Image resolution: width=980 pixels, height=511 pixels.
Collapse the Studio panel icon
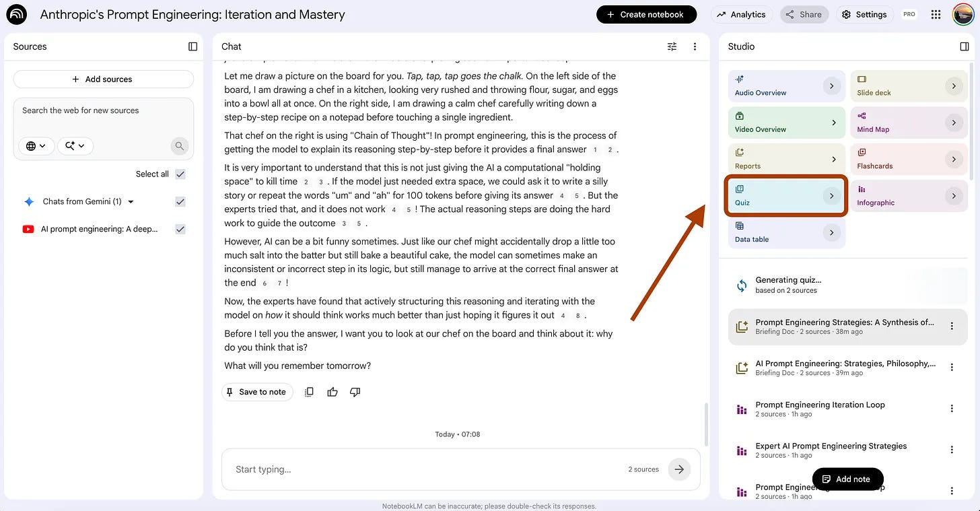[964, 46]
